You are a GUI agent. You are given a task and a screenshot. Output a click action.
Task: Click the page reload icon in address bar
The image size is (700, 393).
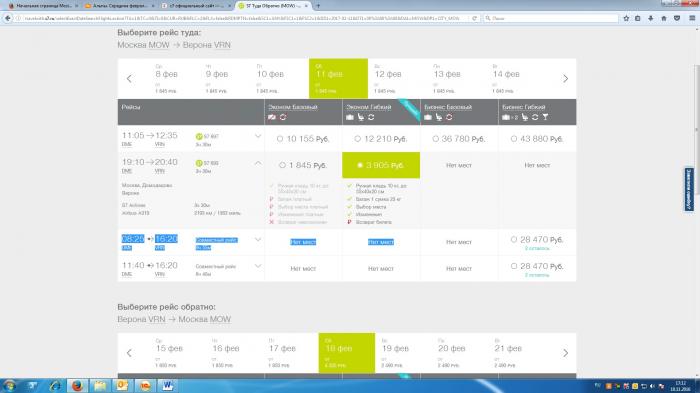[x=474, y=18]
